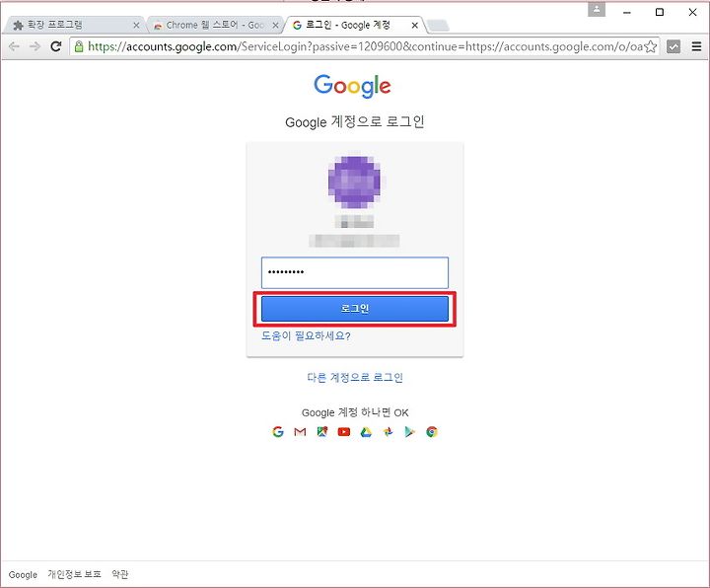Click the Google Photos pinwheel icon

[388, 432]
